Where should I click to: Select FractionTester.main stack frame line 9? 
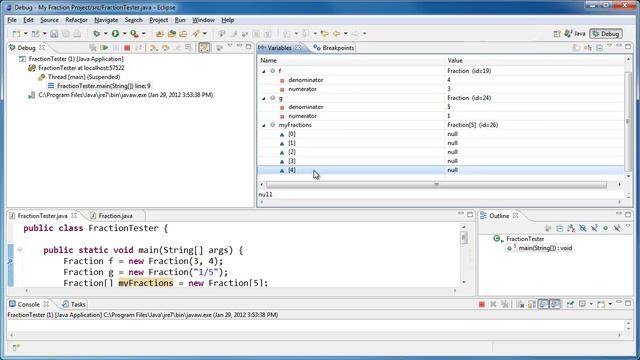[x=104, y=86]
